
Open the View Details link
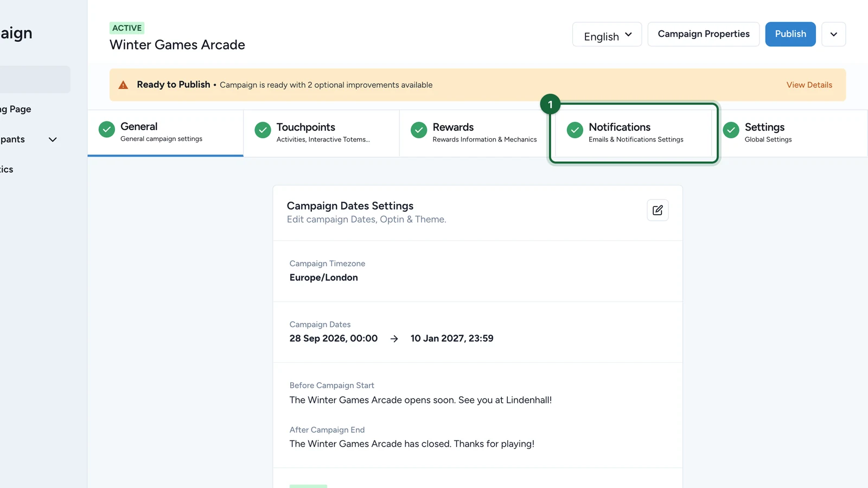[809, 85]
